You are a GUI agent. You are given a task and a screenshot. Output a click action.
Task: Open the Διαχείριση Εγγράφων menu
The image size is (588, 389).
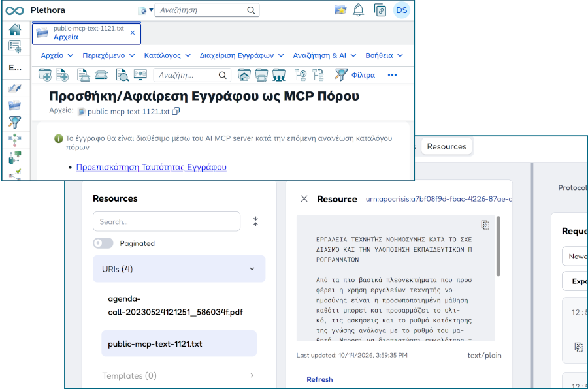(242, 55)
